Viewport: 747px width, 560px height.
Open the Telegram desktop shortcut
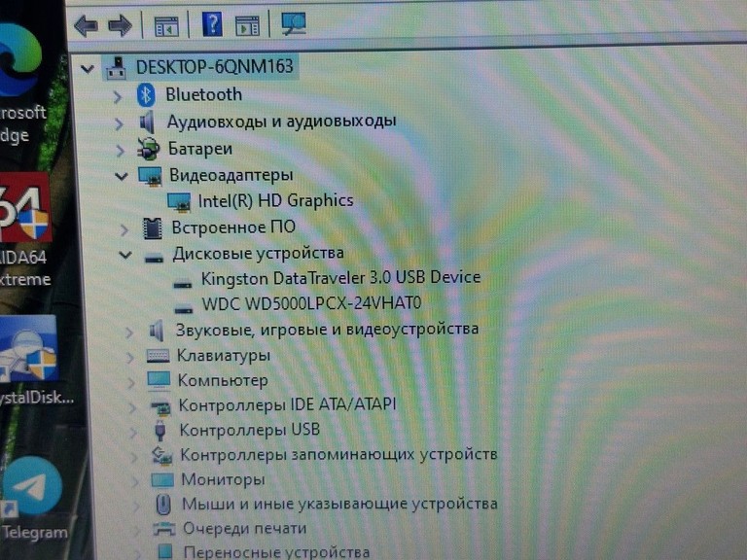coord(33,498)
